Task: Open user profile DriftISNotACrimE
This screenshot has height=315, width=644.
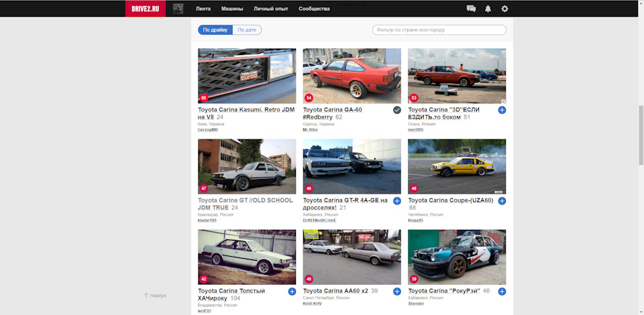Action: click(x=319, y=220)
